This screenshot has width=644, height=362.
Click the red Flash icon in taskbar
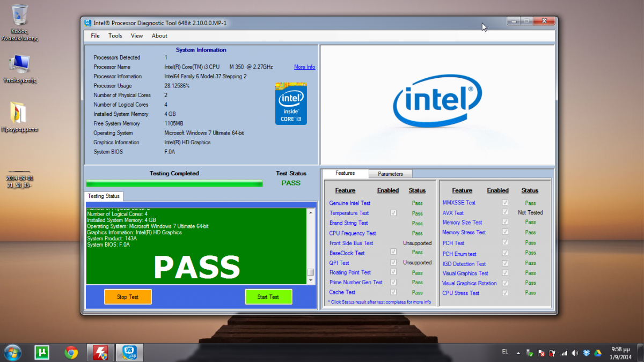100,352
